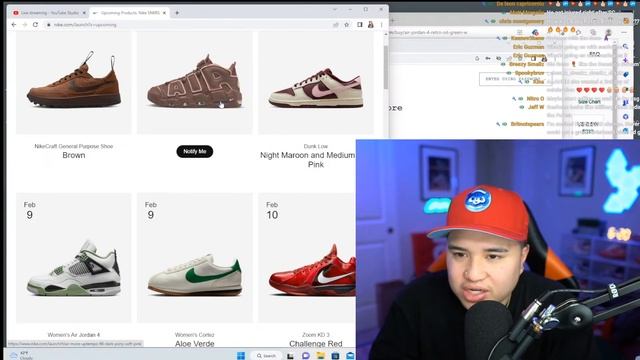Click Notify Me button
Screen dimensions: 640x360
[195, 151]
